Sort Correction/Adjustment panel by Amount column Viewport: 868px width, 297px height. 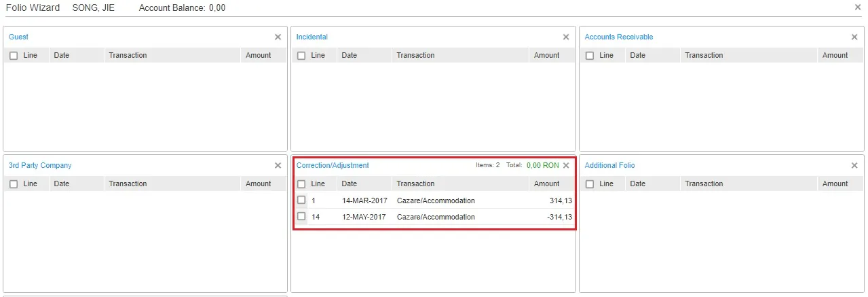pos(547,184)
